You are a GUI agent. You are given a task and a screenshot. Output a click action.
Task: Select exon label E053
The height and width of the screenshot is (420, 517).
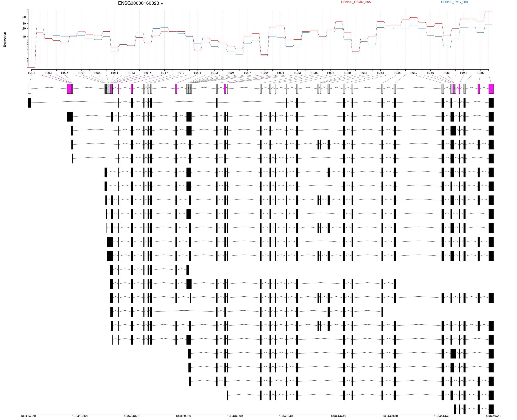pyautogui.click(x=464, y=73)
